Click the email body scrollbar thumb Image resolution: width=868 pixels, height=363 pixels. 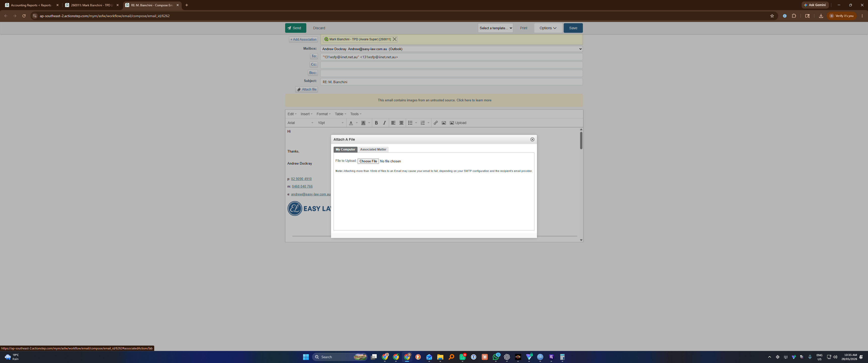coord(581,140)
